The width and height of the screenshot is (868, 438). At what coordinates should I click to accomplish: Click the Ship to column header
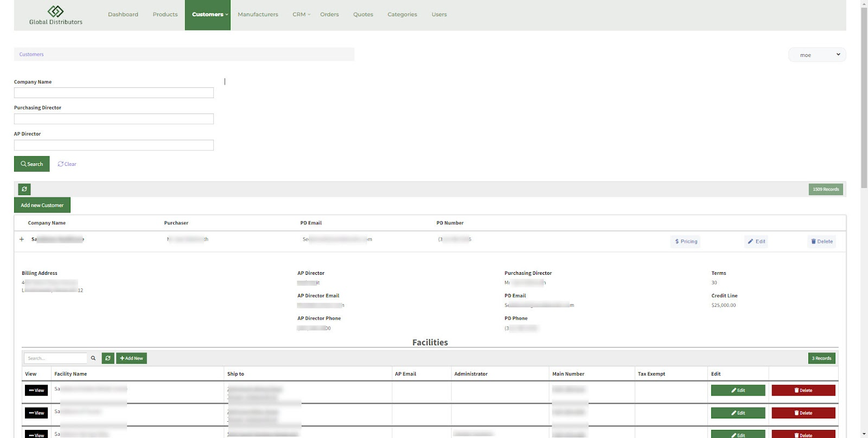point(235,374)
